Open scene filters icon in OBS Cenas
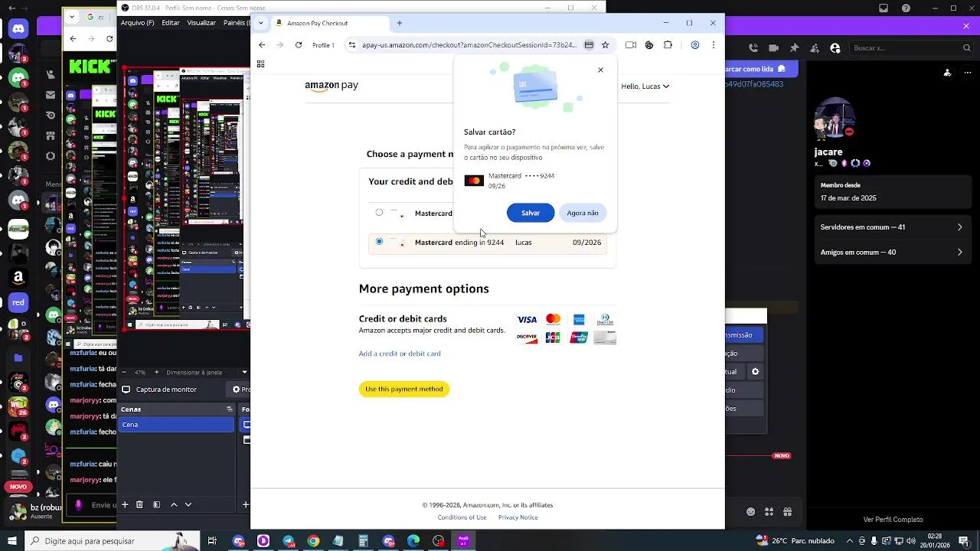 click(x=156, y=504)
